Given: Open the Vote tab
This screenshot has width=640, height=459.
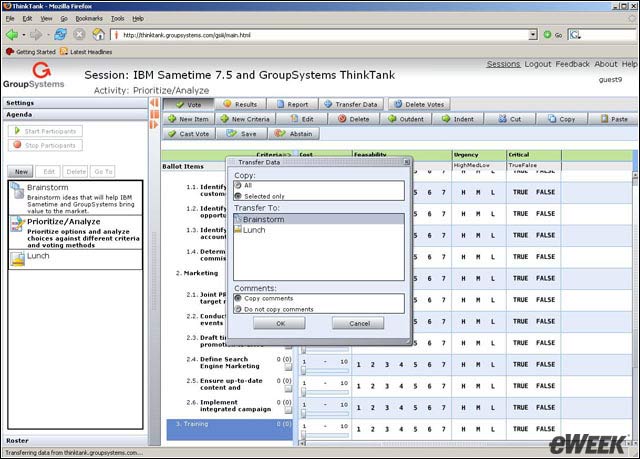Looking at the screenshot, I should (188, 104).
